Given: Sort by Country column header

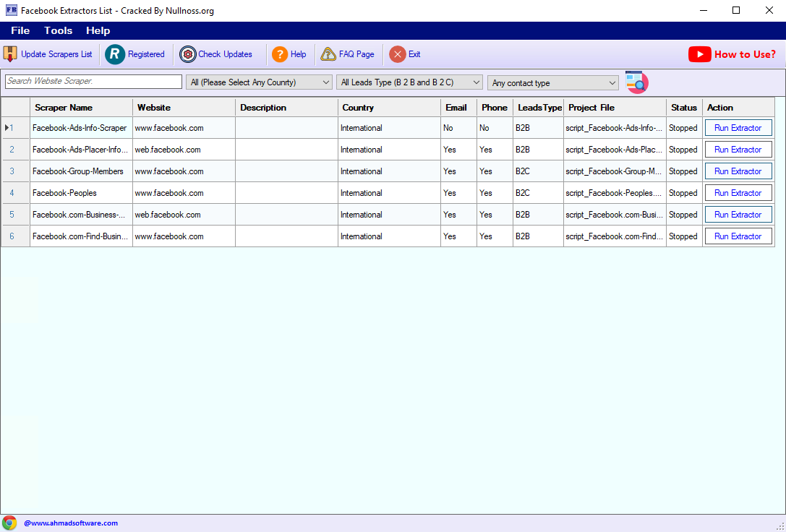Looking at the screenshot, I should (390, 108).
